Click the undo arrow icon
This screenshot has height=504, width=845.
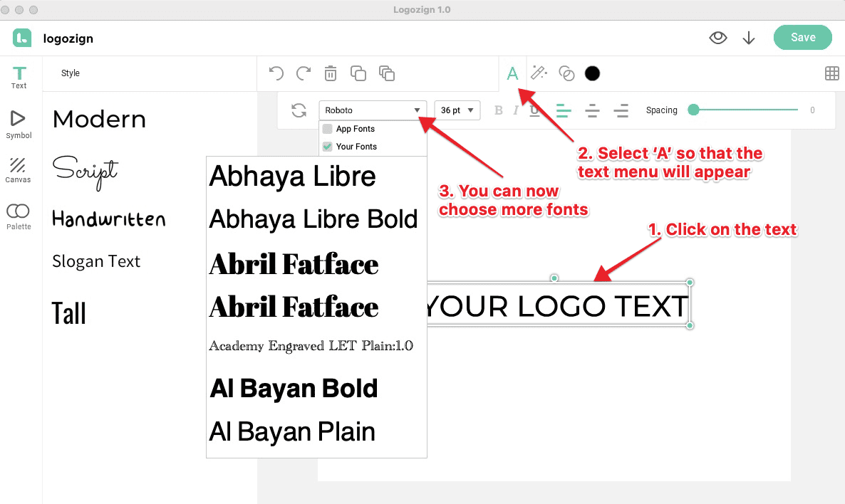coord(276,73)
